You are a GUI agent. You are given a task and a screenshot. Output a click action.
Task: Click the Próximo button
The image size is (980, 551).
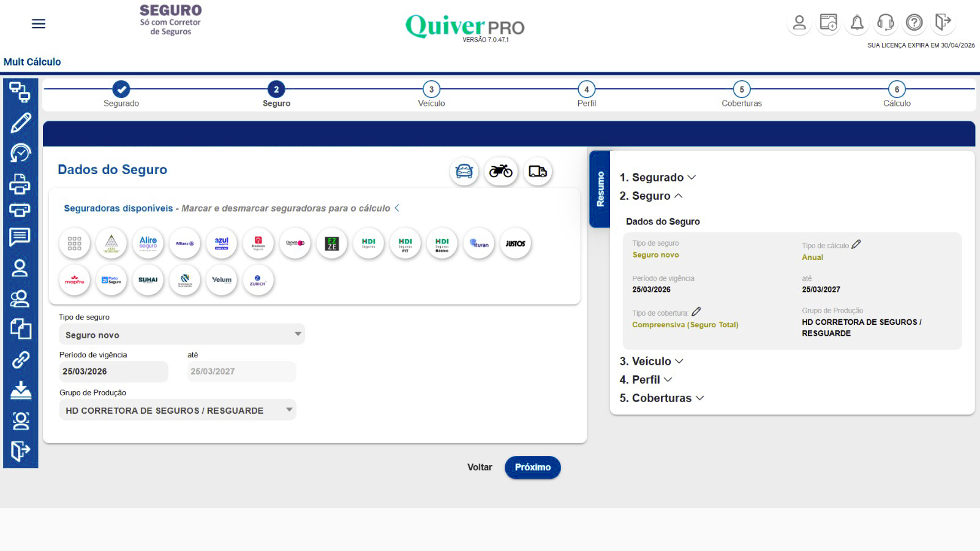click(x=532, y=467)
